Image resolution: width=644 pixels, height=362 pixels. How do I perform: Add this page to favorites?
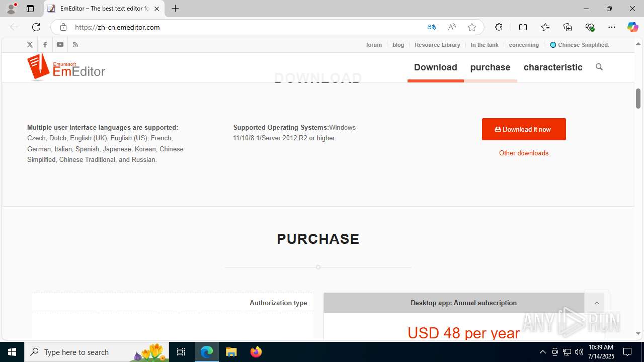(x=472, y=27)
